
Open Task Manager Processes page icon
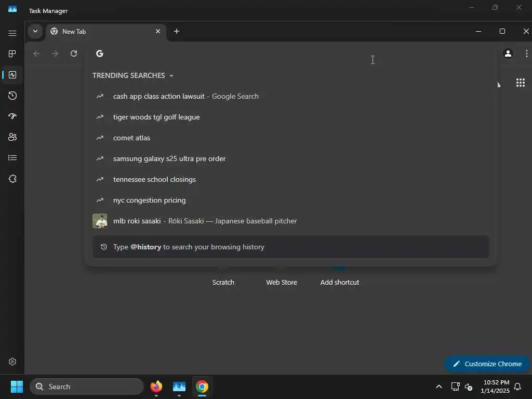12,54
